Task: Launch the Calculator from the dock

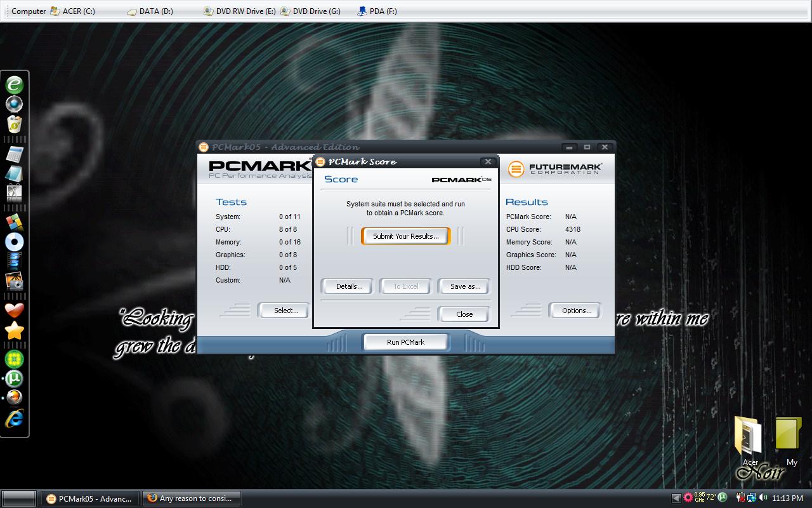Action: tap(14, 154)
